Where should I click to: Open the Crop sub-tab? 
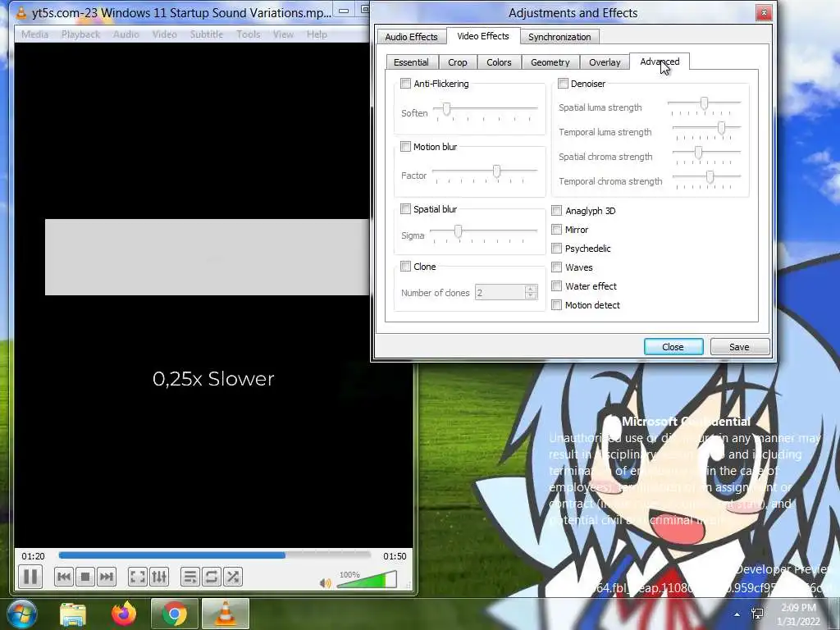click(458, 62)
